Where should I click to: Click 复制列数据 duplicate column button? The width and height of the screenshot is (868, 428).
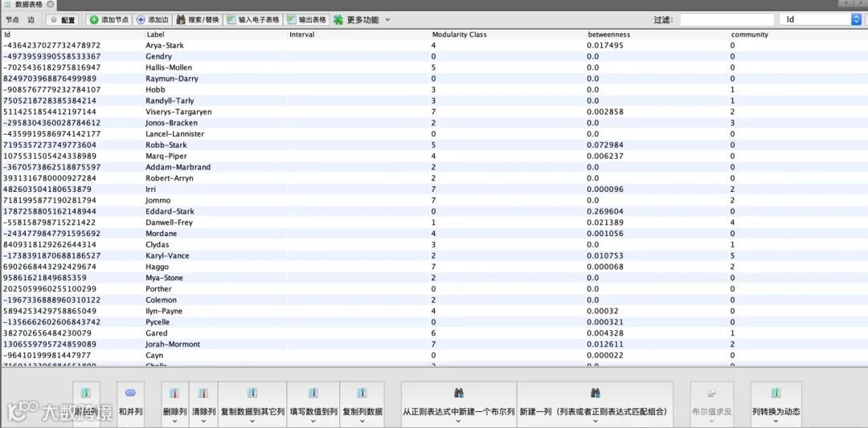362,403
